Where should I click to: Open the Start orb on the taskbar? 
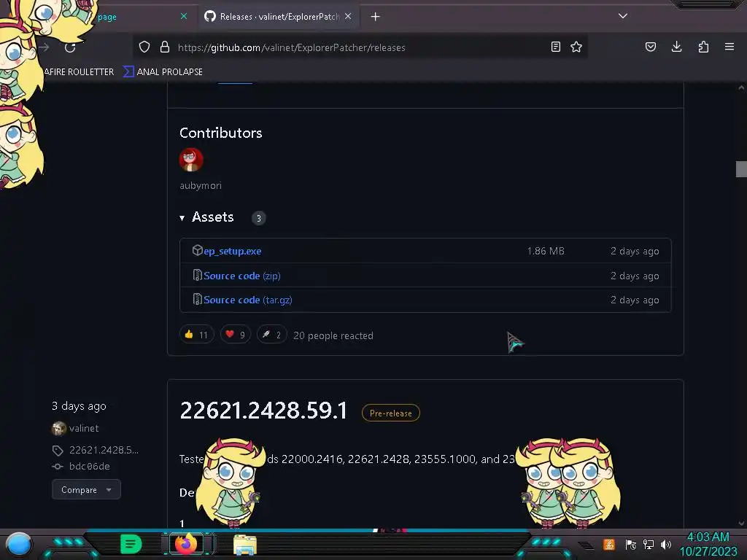[19, 545]
